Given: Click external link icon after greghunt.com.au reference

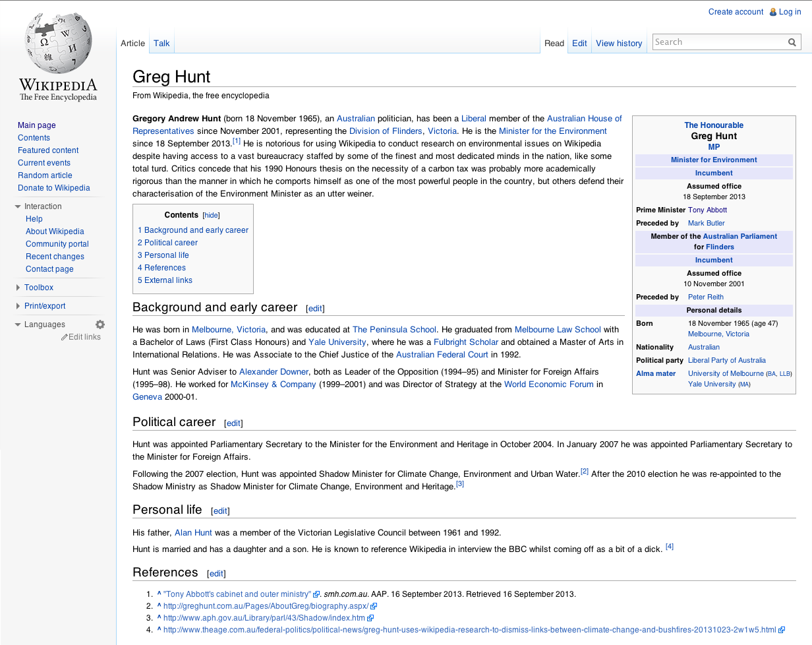Looking at the screenshot, I should tap(374, 606).
